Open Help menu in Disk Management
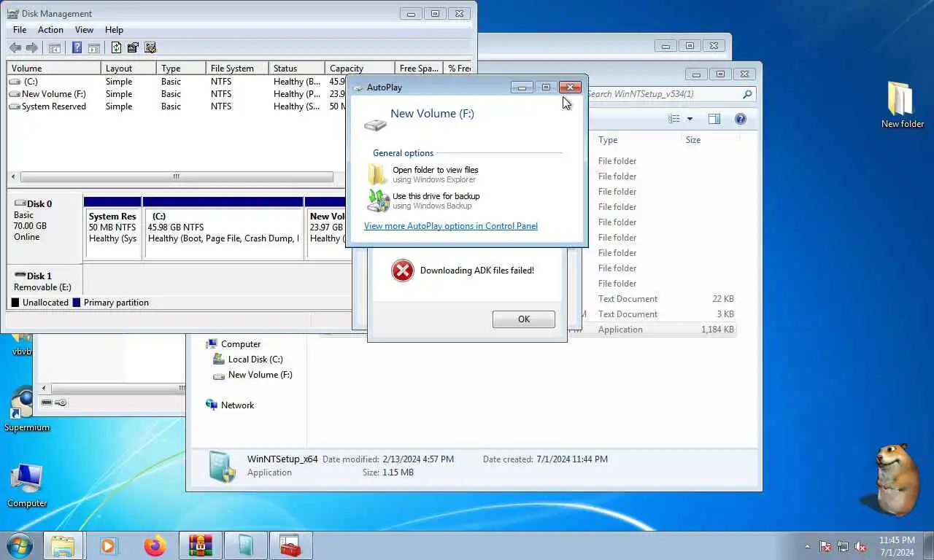 pos(114,30)
